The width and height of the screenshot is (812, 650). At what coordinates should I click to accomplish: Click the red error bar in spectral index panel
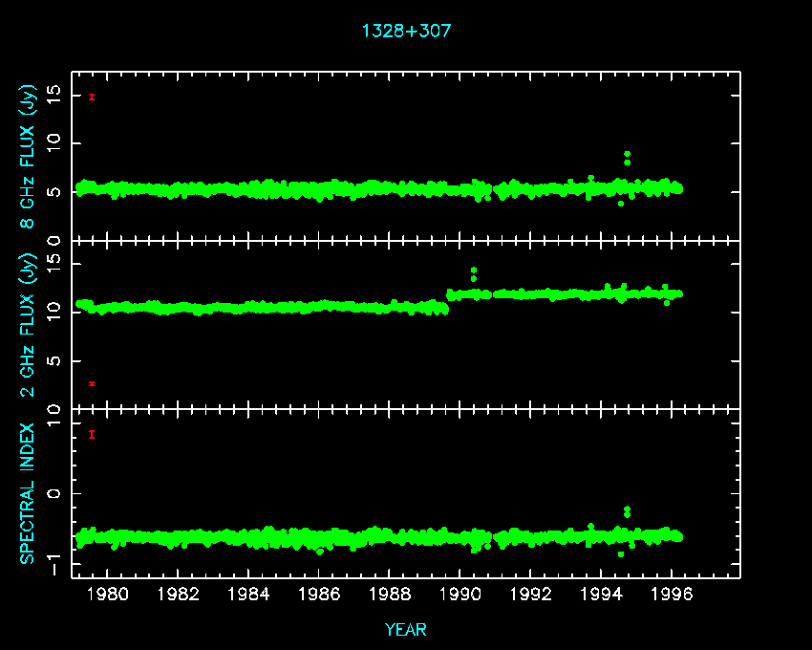coord(92,434)
